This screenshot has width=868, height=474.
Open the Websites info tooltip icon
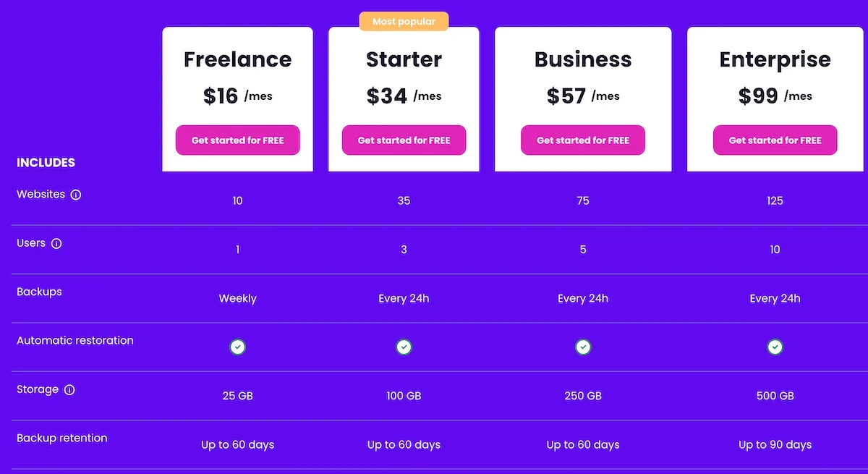(77, 194)
